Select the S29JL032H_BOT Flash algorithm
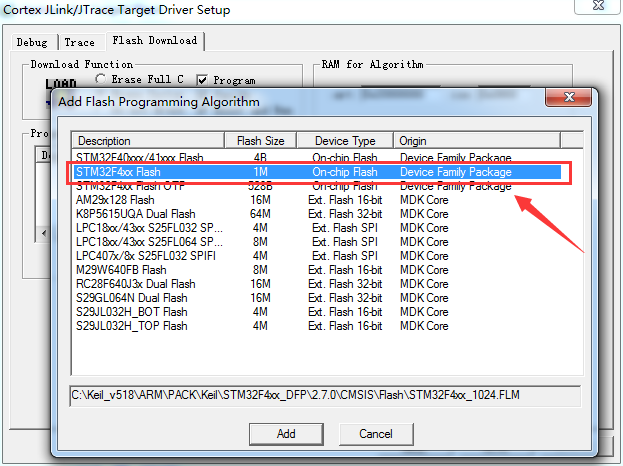 [317, 312]
